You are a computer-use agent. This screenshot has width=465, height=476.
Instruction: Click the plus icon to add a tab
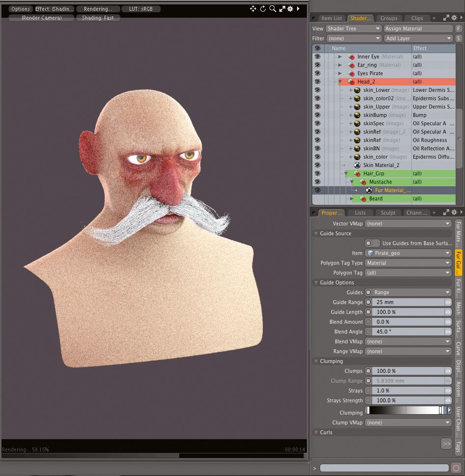(434, 18)
